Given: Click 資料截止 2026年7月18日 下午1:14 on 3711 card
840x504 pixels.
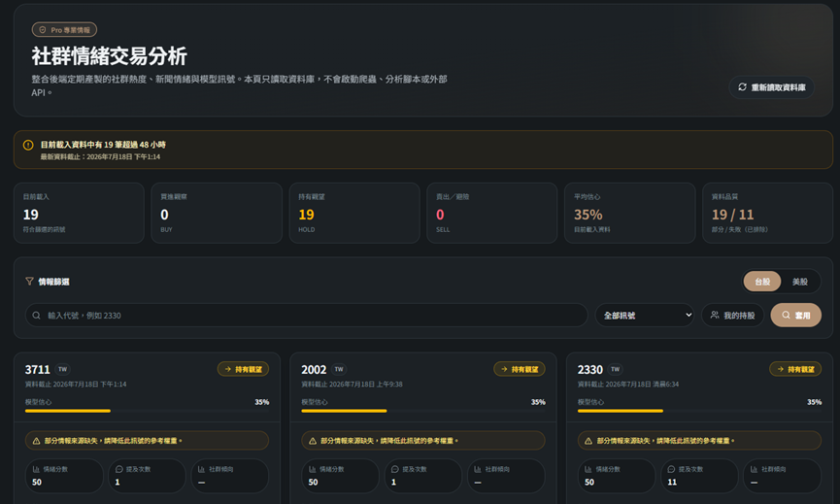Looking at the screenshot, I should pyautogui.click(x=76, y=384).
